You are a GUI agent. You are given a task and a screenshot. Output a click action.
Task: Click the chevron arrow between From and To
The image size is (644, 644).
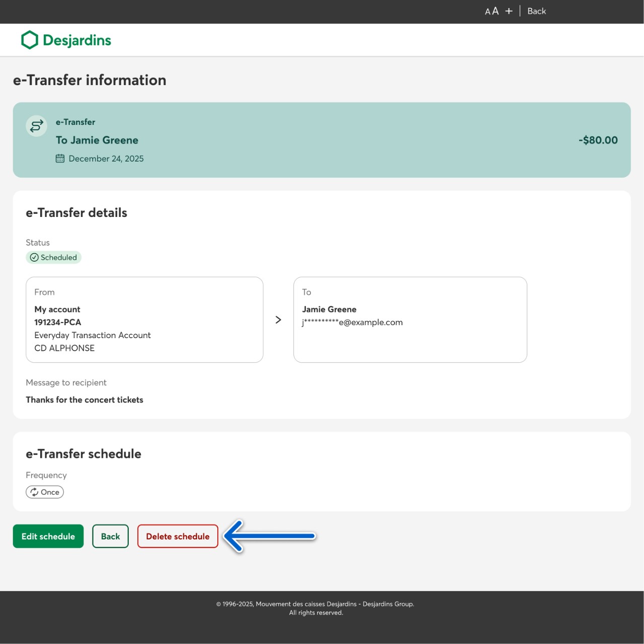pos(278,320)
